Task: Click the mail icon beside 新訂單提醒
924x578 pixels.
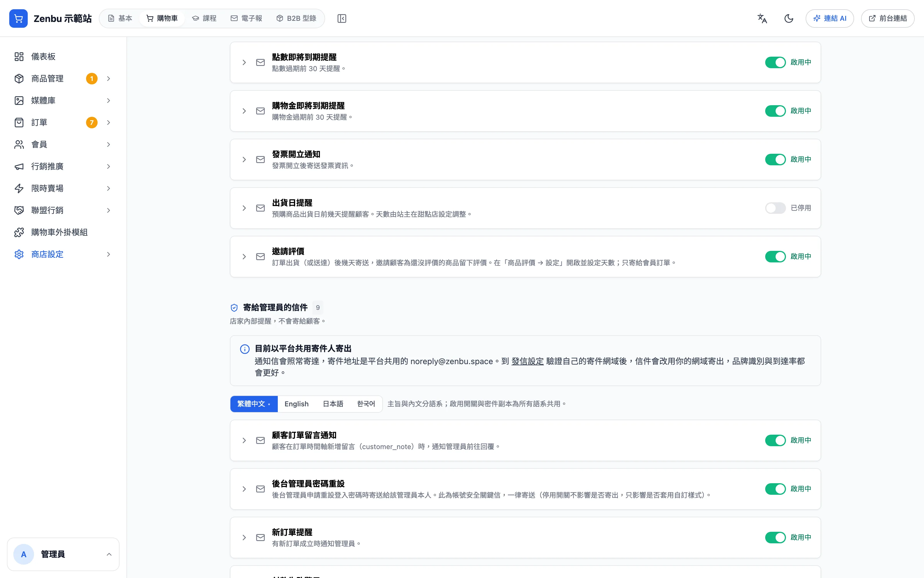Action: click(x=260, y=538)
